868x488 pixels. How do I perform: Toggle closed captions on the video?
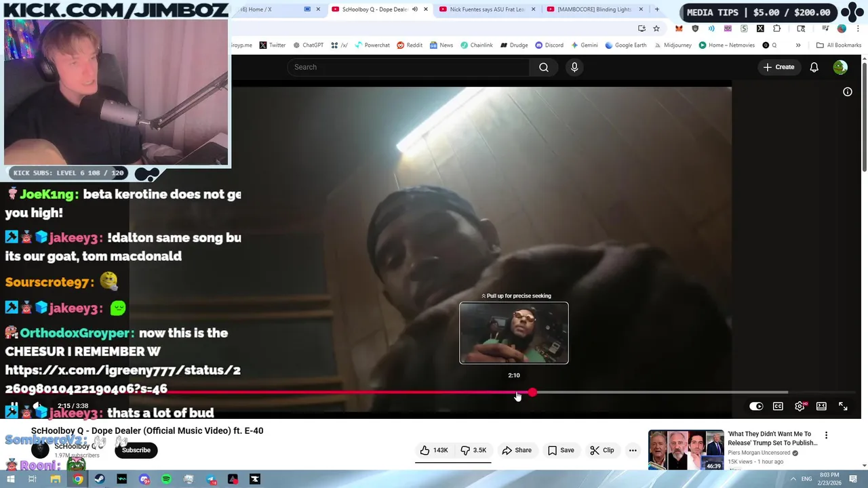point(778,406)
